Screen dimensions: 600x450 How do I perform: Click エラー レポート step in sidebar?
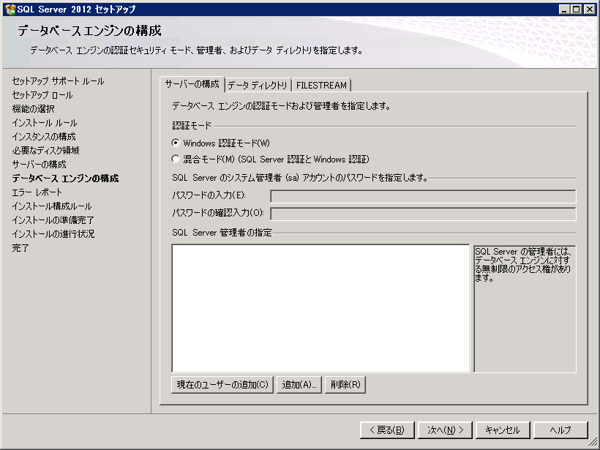point(37,192)
